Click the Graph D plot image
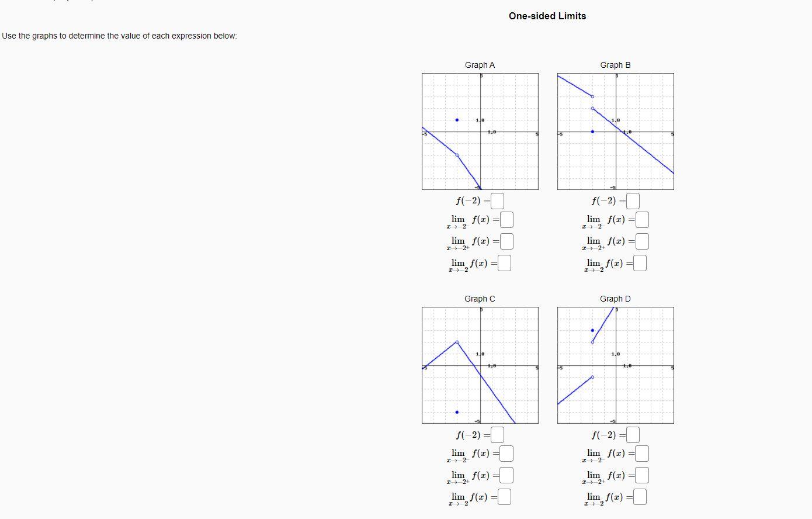The width and height of the screenshot is (812, 519). tap(615, 365)
